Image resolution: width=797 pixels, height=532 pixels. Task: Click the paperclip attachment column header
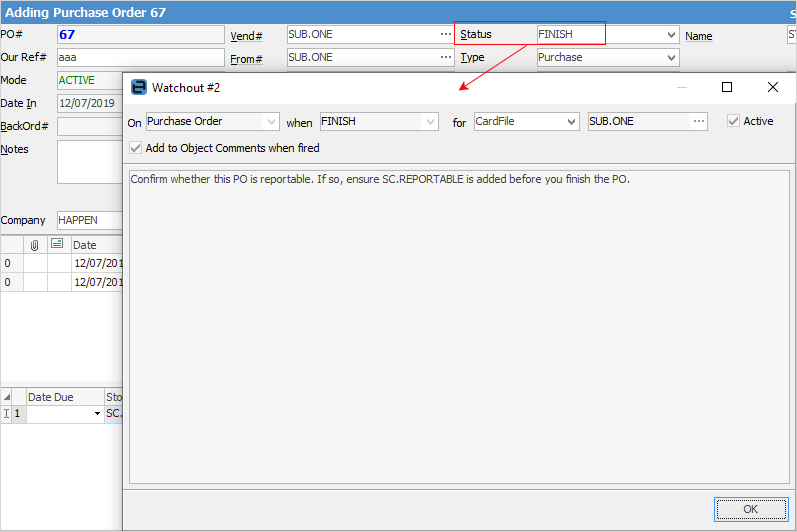click(35, 245)
